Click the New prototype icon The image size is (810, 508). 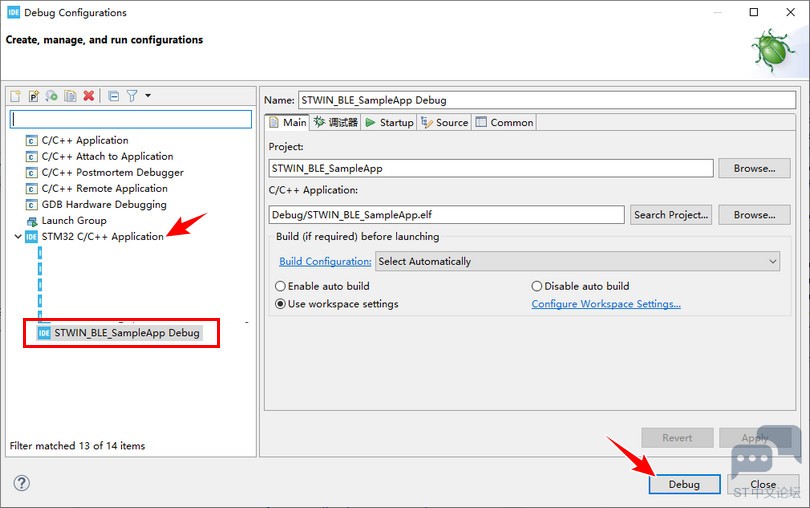(x=34, y=96)
